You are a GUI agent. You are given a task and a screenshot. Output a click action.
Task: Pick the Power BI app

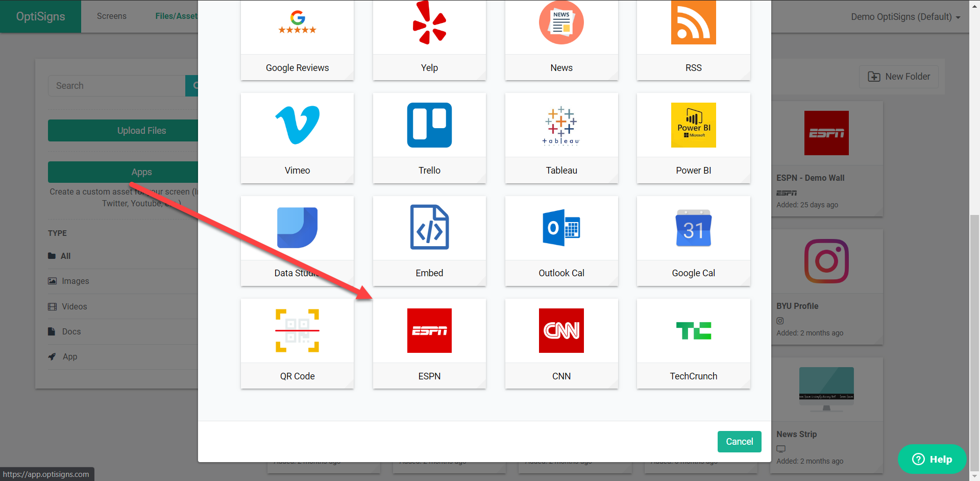point(693,138)
